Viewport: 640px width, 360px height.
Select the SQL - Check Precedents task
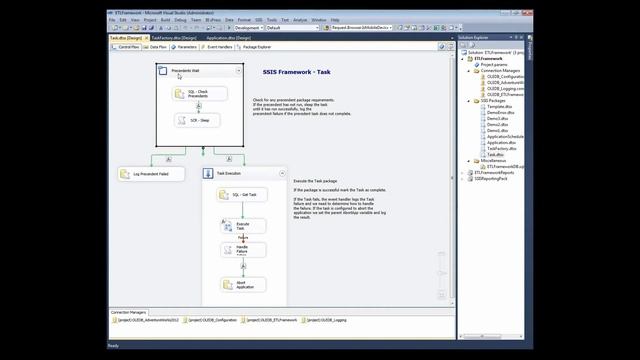coord(200,94)
